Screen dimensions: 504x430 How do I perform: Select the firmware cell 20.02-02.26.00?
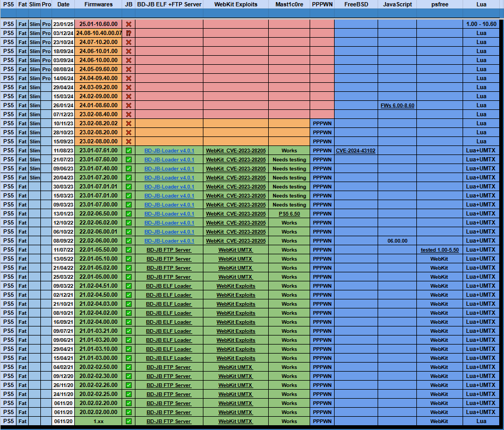coord(98,385)
